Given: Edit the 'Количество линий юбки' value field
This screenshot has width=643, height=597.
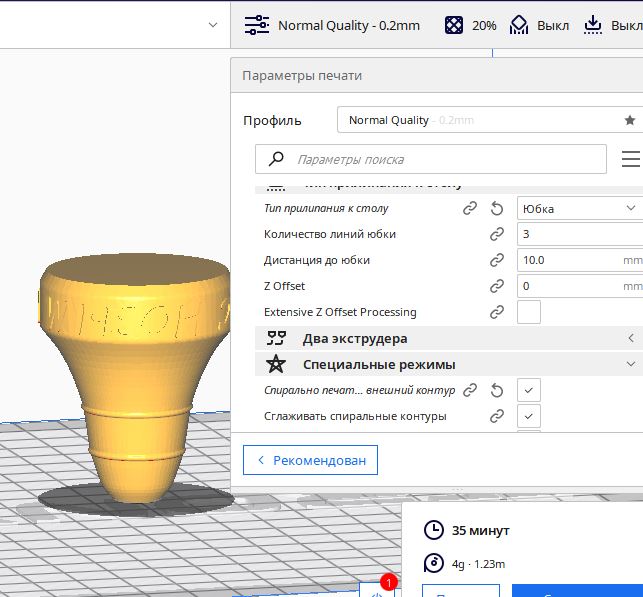Looking at the screenshot, I should pyautogui.click(x=580, y=234).
